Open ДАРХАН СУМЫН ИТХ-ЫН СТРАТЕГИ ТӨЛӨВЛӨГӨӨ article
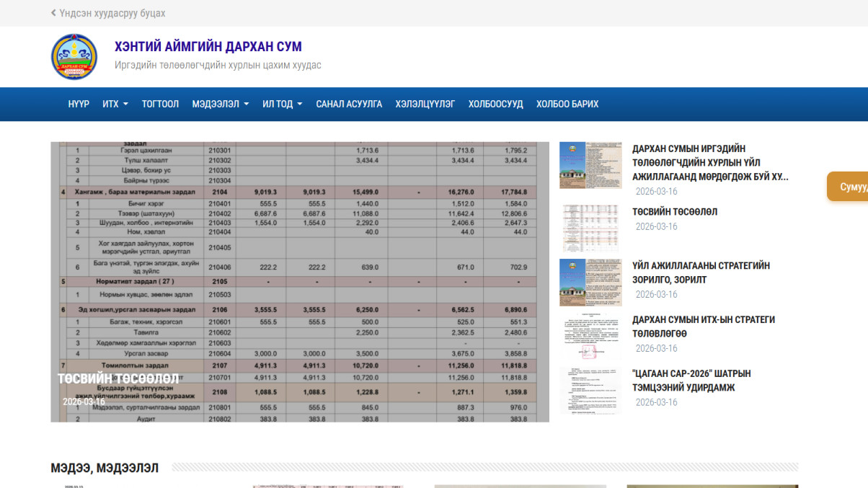This screenshot has width=868, height=488. 703,327
